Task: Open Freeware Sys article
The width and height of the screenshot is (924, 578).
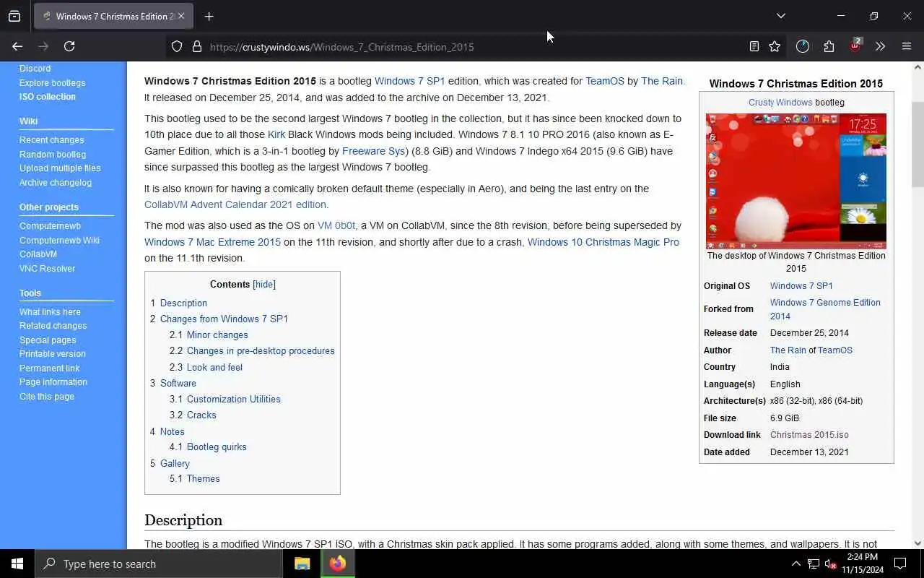Action: tap(373, 151)
